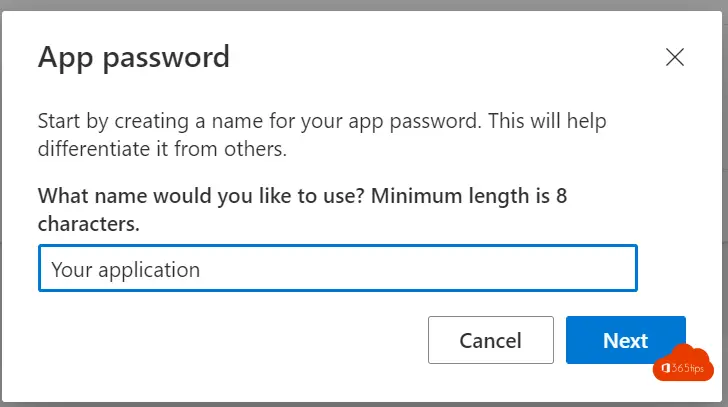The width and height of the screenshot is (728, 407).
Task: Click the Next button
Action: coord(625,340)
